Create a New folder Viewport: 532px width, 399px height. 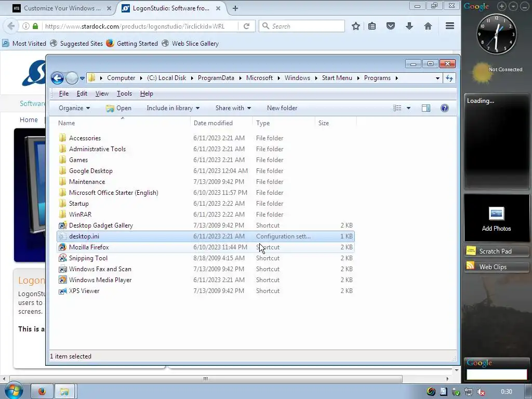click(282, 108)
